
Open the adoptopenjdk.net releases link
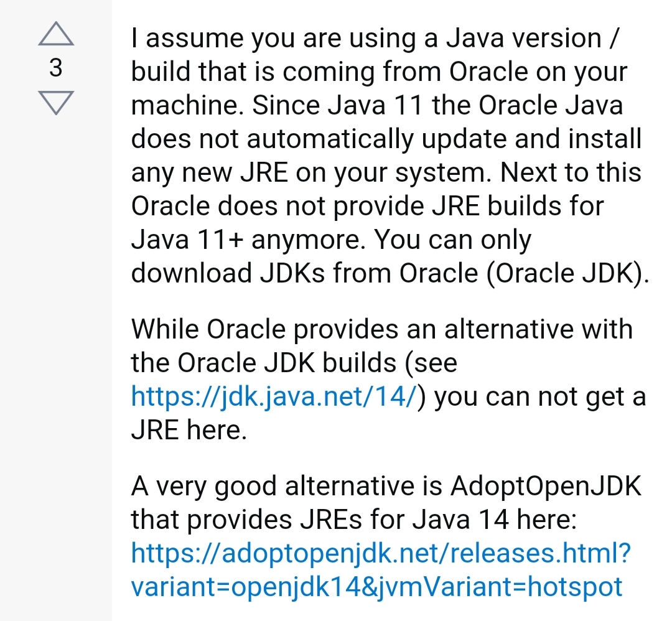381,554
